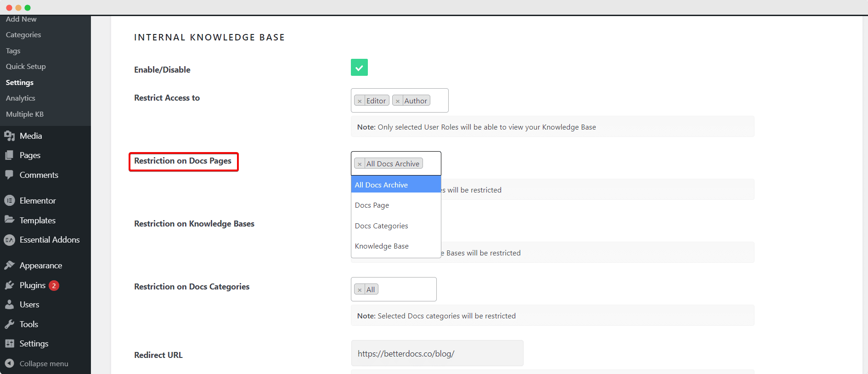The height and width of the screenshot is (374, 868).
Task: Click the Tools wrench icon
Action: (x=9, y=324)
